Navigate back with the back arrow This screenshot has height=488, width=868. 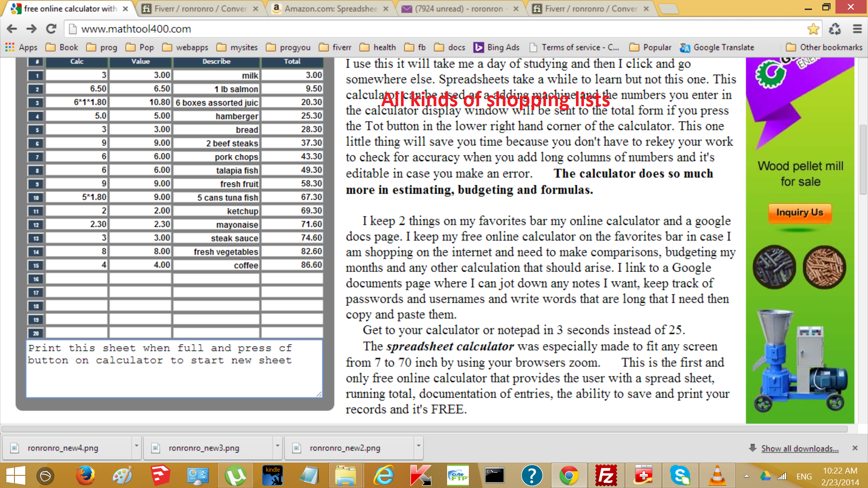[x=12, y=29]
